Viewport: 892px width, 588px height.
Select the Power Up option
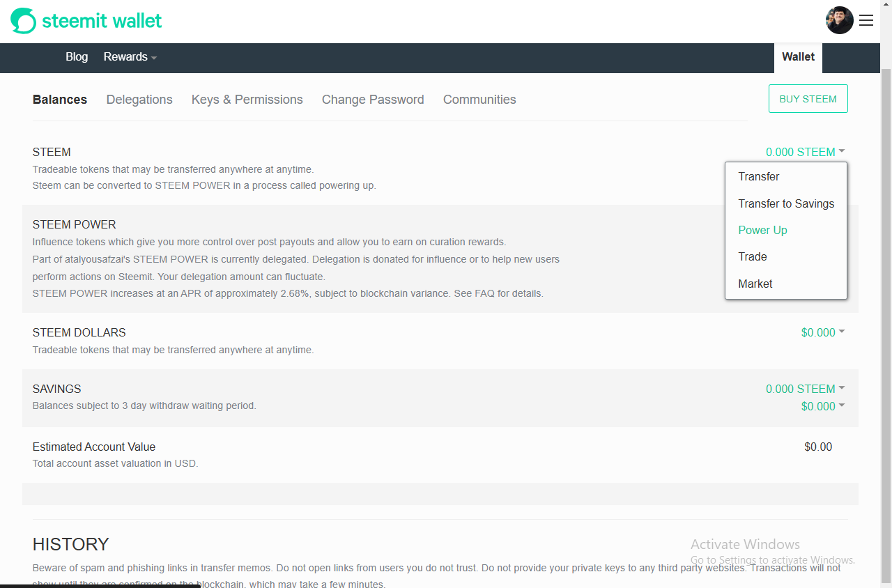click(762, 230)
